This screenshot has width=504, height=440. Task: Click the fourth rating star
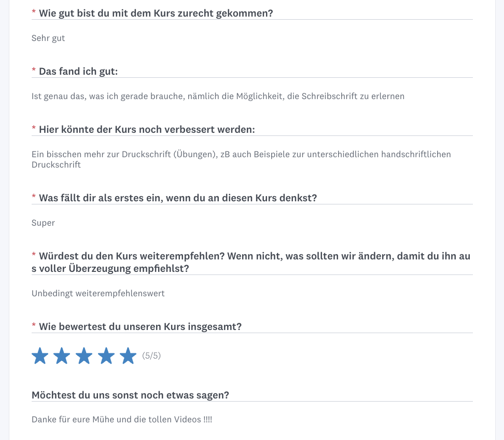click(106, 356)
